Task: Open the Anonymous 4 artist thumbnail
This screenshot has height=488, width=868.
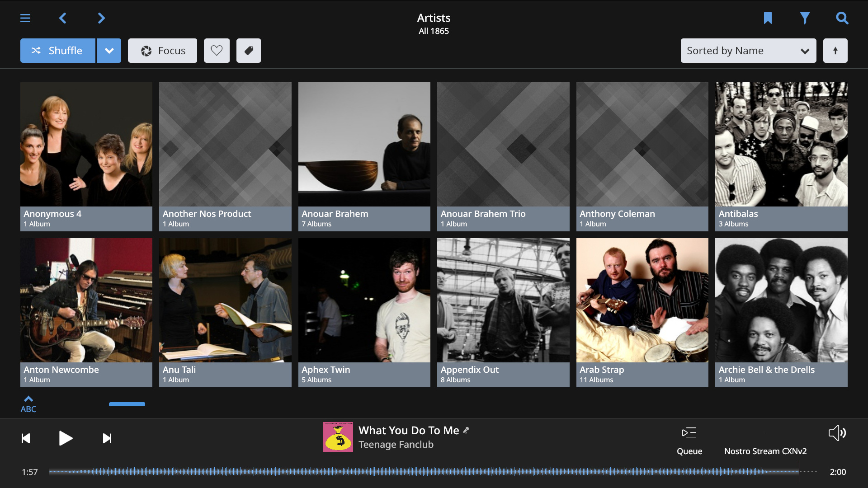Action: click(x=86, y=144)
